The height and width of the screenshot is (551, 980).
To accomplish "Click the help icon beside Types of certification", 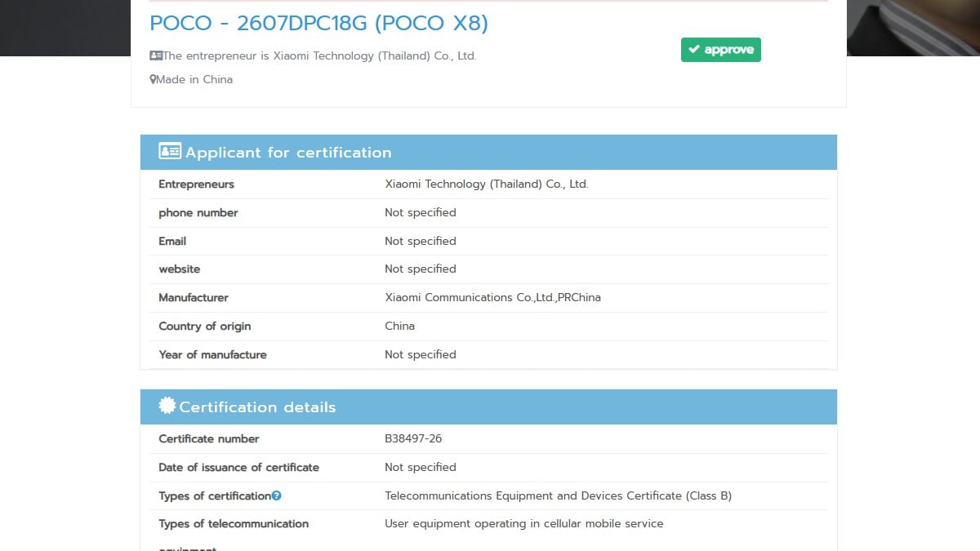I will (277, 495).
